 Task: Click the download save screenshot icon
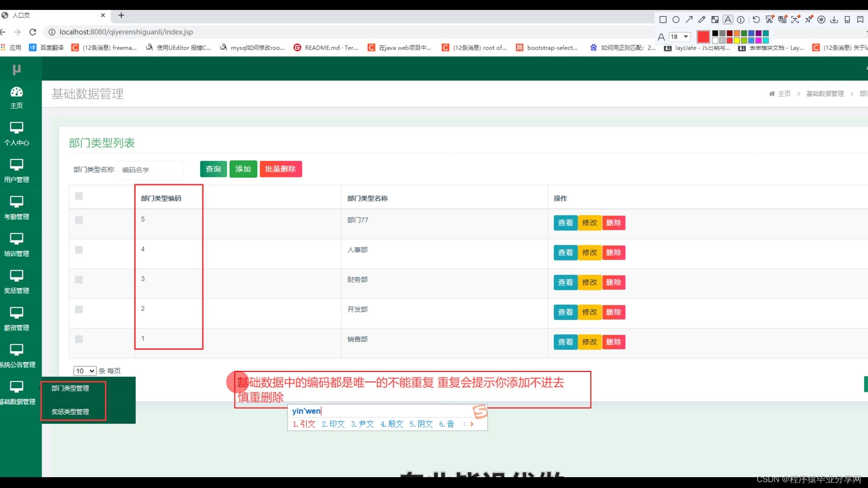point(834,19)
